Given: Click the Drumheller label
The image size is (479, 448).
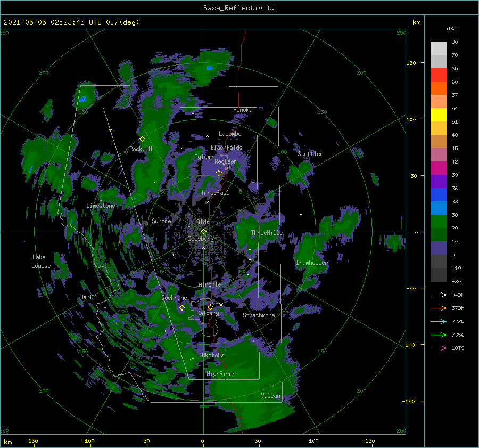Looking at the screenshot, I should 312,263.
